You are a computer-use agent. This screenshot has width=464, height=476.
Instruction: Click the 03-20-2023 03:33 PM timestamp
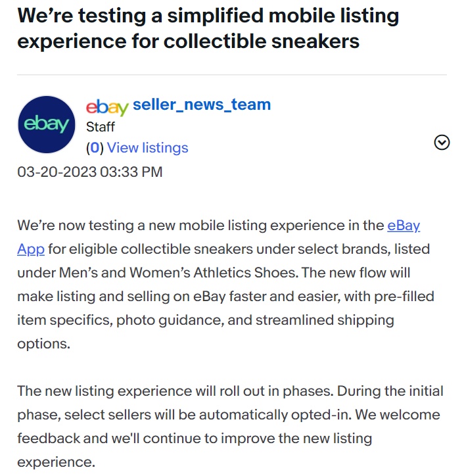(x=90, y=172)
